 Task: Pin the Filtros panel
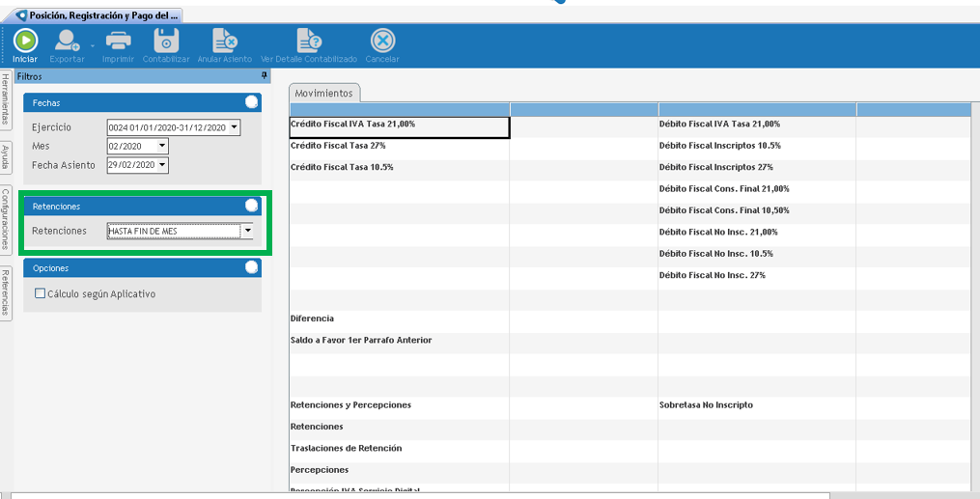[x=264, y=75]
